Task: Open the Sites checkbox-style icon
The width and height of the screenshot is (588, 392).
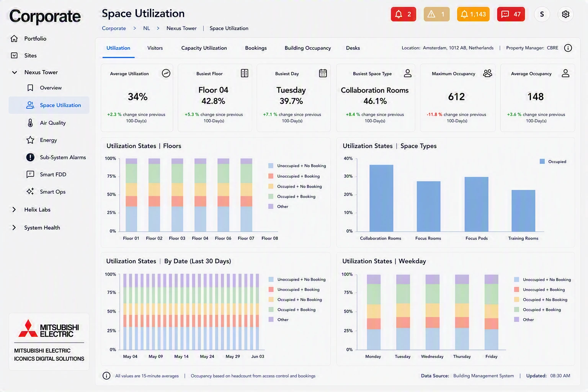Action: 14,56
